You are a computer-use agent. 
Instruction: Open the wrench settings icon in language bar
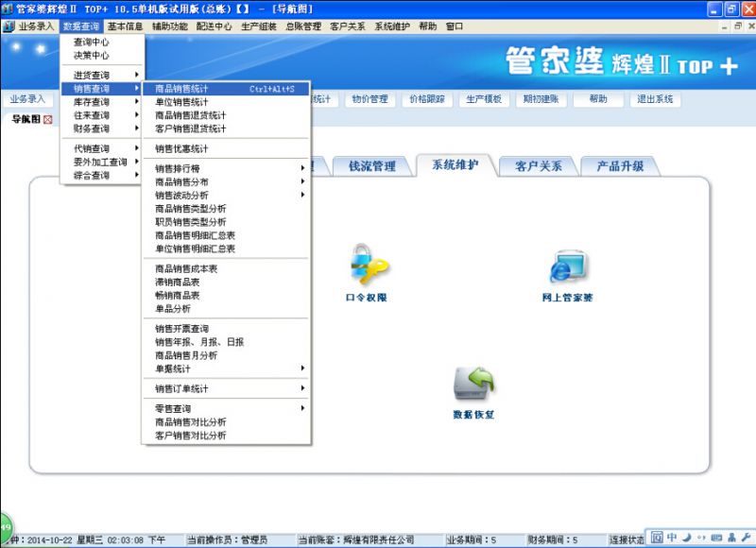coord(746,538)
